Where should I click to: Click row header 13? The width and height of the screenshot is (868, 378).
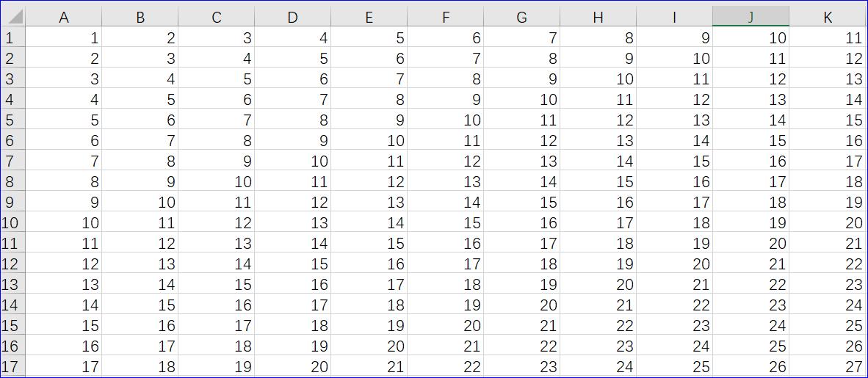12,284
